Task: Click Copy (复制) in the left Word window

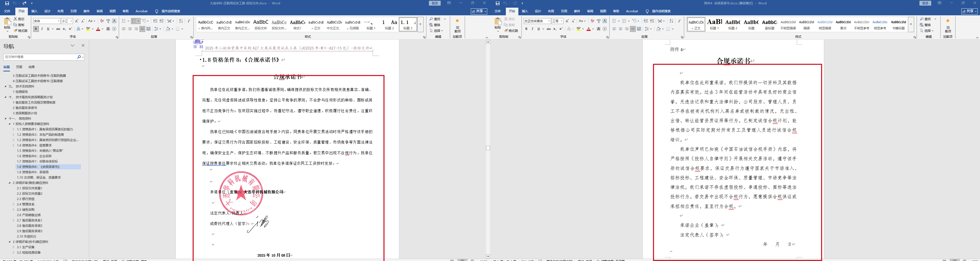Action: pos(19,25)
